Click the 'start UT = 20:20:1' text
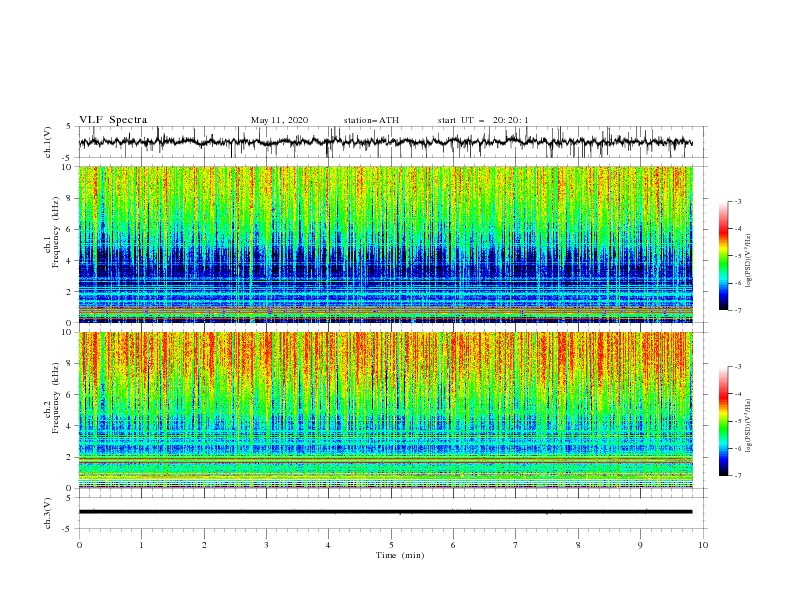Screen dimensions: 792x612 [x=483, y=120]
